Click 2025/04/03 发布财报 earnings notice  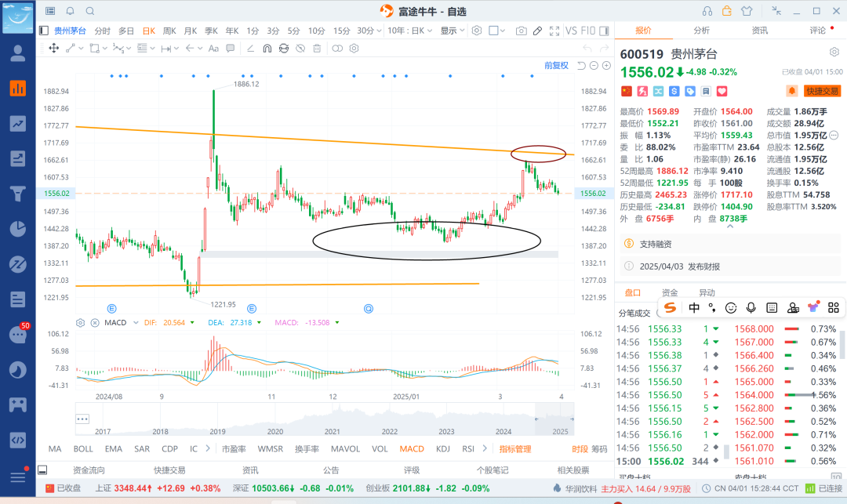tap(730, 266)
